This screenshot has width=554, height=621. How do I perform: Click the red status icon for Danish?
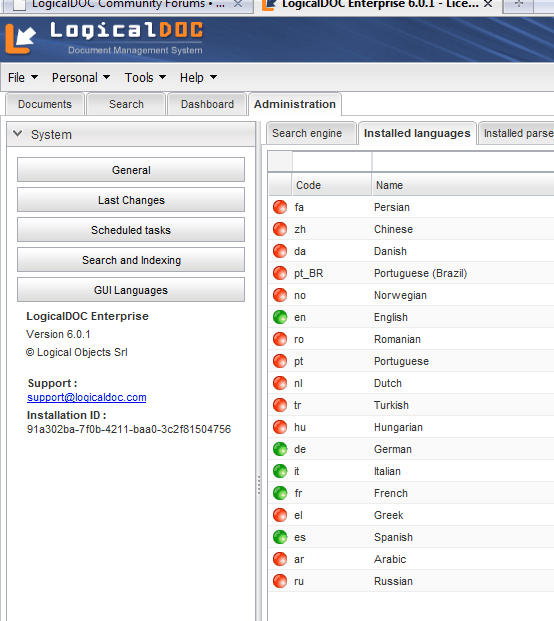[280, 251]
